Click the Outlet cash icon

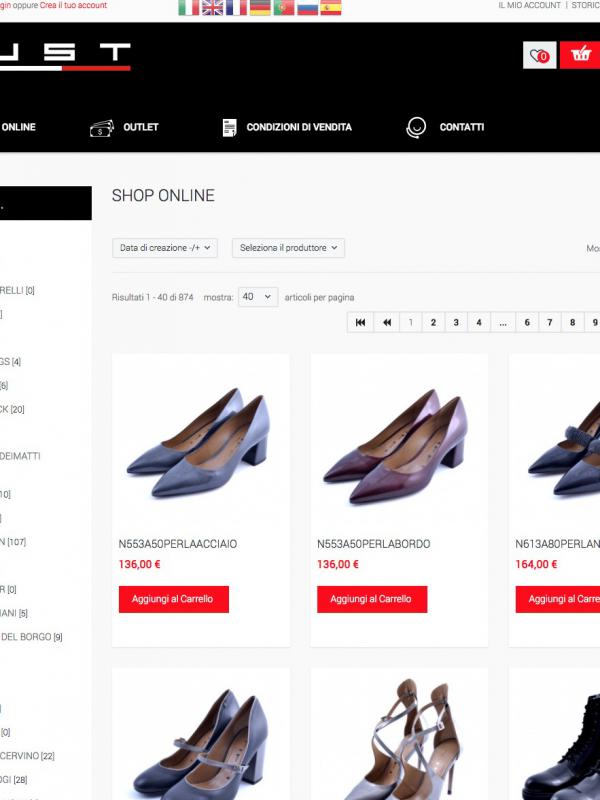(x=102, y=128)
